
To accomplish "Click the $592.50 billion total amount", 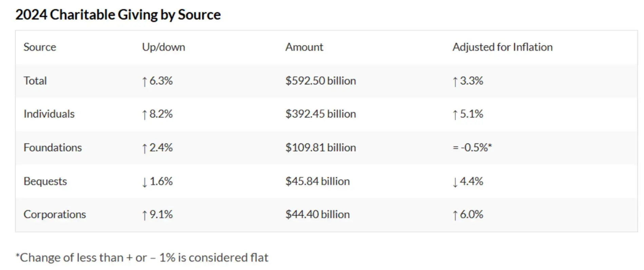I will pyautogui.click(x=321, y=81).
